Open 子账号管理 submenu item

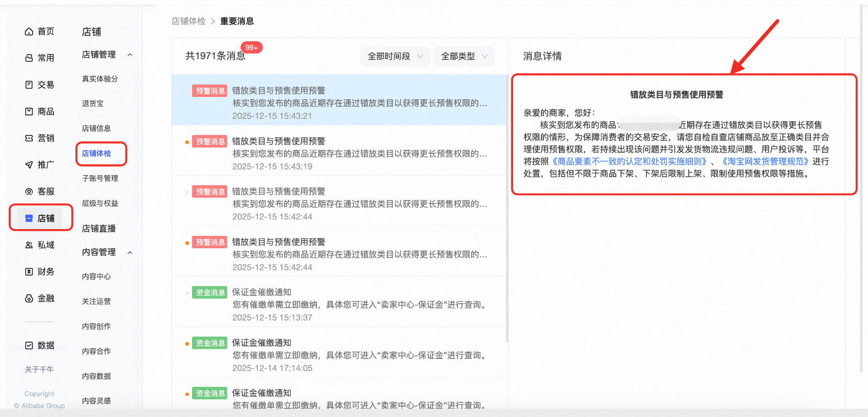100,178
